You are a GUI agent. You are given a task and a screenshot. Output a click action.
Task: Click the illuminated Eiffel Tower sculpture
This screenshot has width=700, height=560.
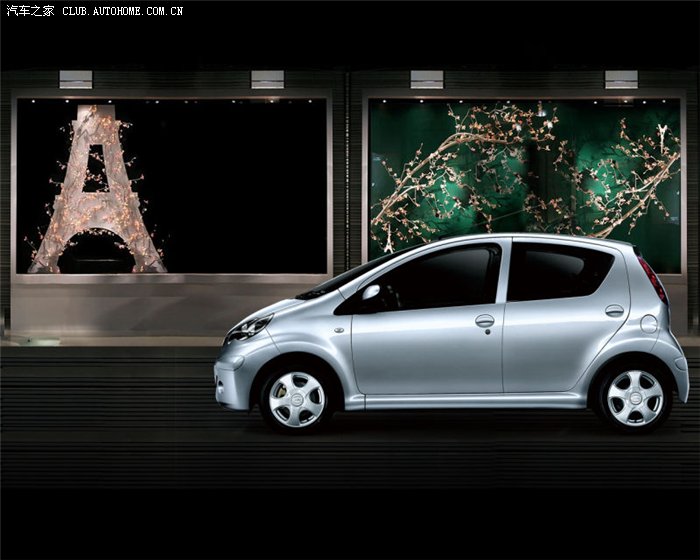(96, 195)
